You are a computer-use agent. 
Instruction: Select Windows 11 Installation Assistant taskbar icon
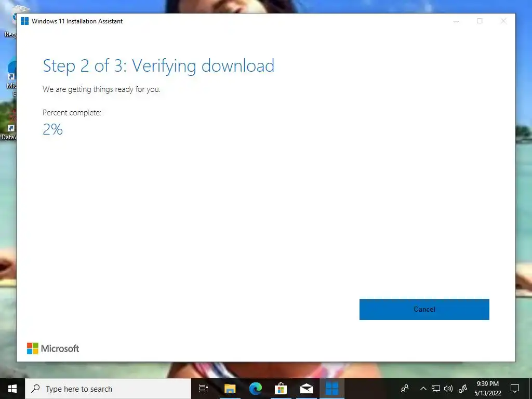pyautogui.click(x=332, y=389)
